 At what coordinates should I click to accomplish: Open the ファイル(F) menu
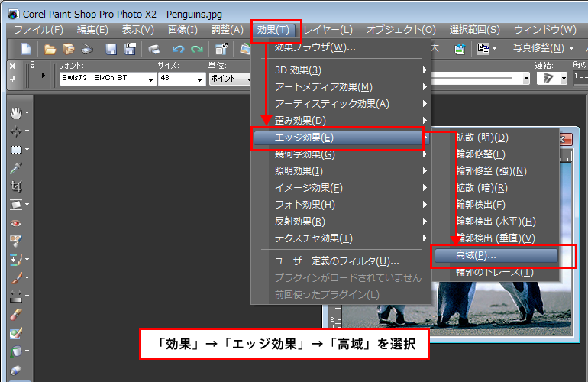[x=38, y=30]
